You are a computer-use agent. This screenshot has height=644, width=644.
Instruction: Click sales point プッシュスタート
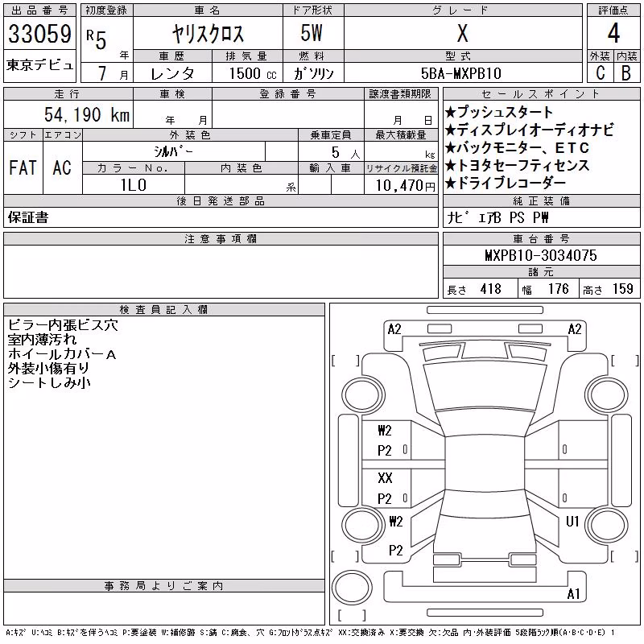pyautogui.click(x=499, y=112)
